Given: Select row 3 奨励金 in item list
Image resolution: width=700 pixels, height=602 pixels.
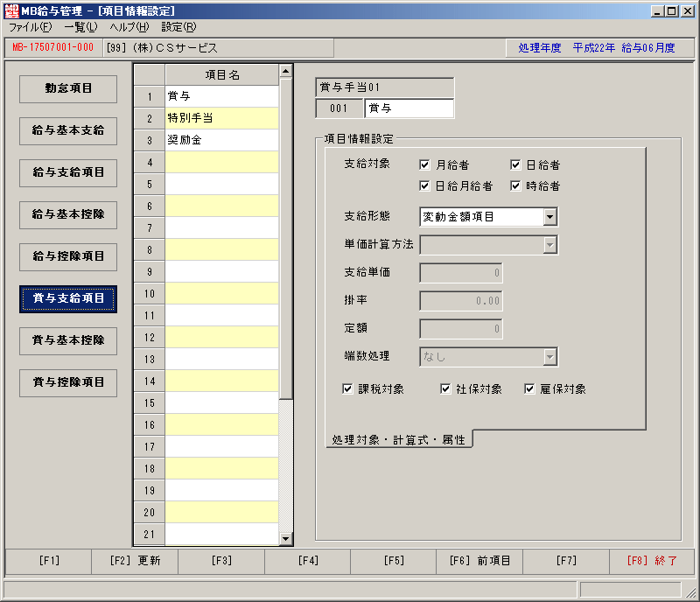Looking at the screenshot, I should (x=222, y=140).
